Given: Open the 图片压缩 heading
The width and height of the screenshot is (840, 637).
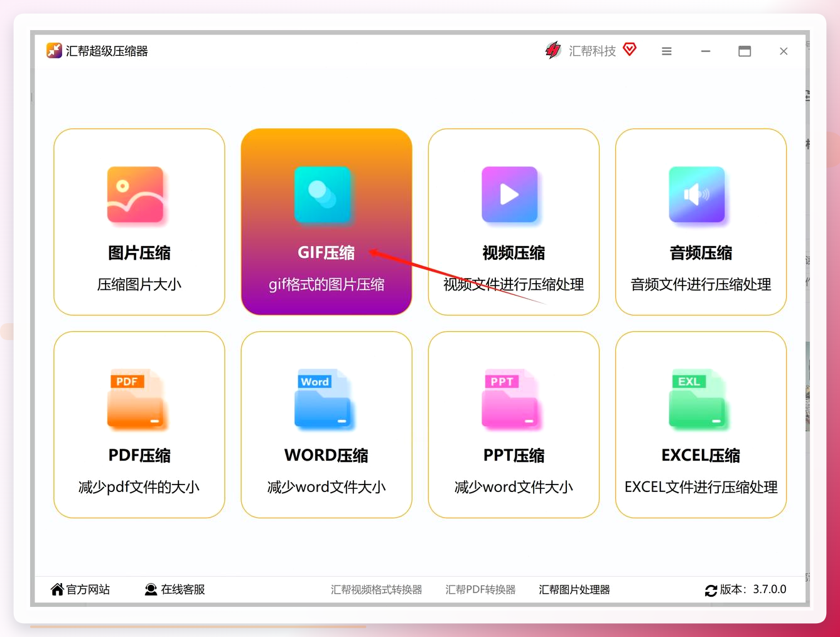Looking at the screenshot, I should tap(139, 253).
